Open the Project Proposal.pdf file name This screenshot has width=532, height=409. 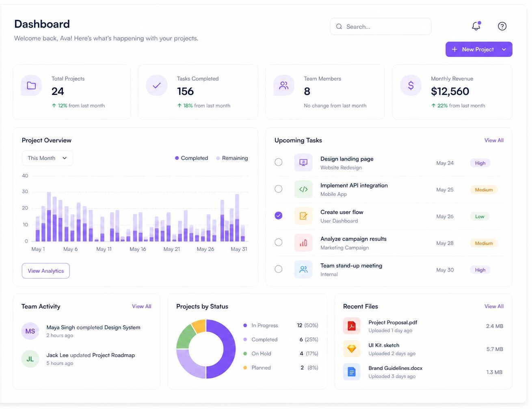[x=393, y=323]
